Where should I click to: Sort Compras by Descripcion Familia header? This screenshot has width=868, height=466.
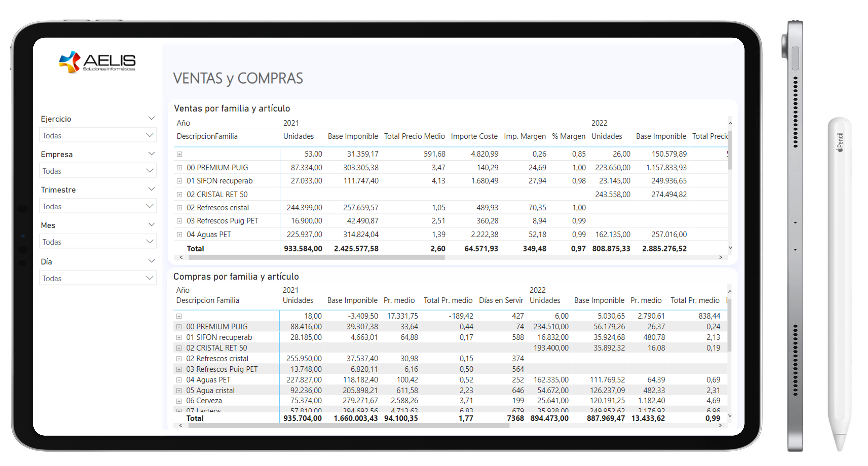coord(208,300)
